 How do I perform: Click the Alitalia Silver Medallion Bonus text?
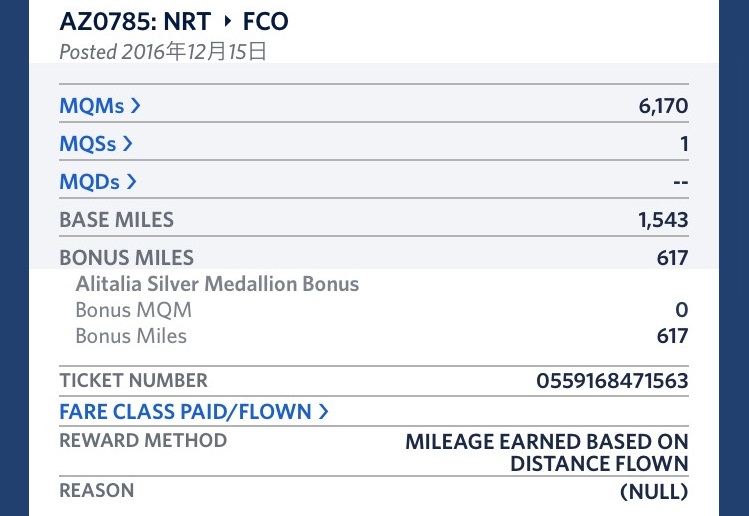217,284
